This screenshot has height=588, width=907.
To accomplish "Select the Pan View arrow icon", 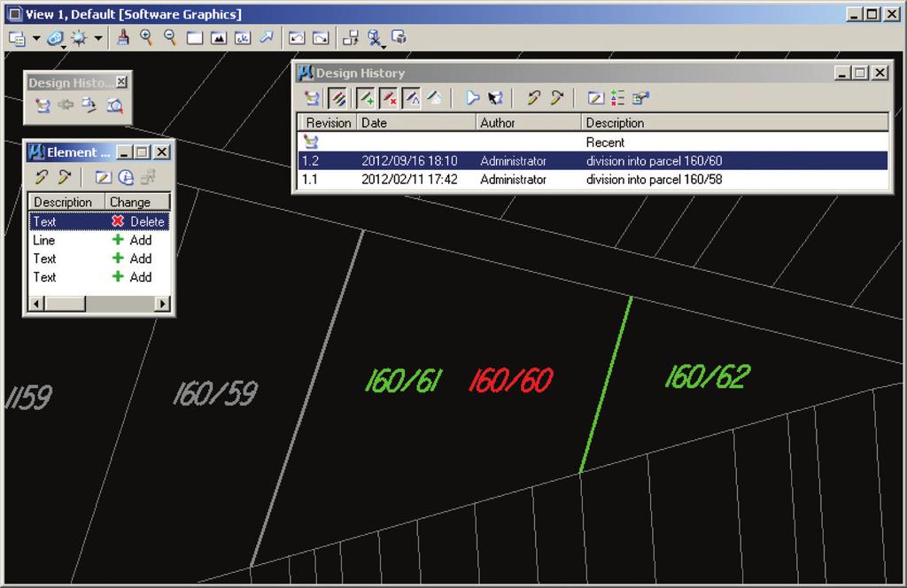I will click(x=266, y=38).
